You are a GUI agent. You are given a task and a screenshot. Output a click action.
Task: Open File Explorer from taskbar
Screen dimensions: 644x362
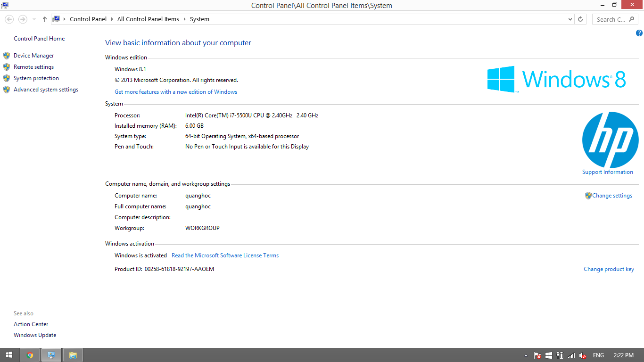pyautogui.click(x=73, y=355)
